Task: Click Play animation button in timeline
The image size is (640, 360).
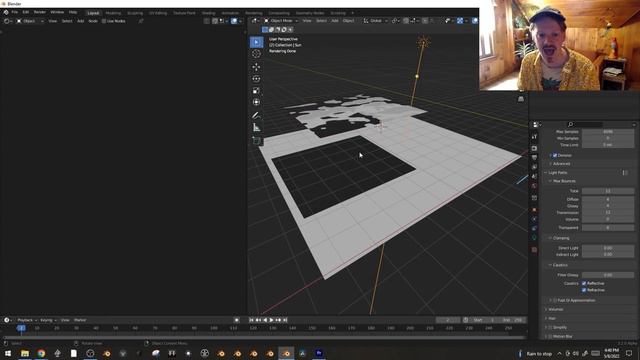Action: pos(271,320)
